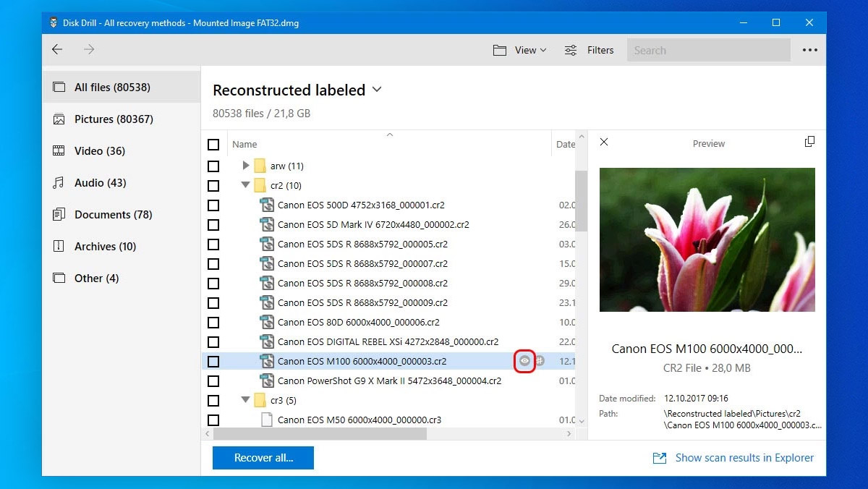Check Canon EOS 500D file checkbox
The height and width of the screenshot is (489, 868).
click(213, 205)
